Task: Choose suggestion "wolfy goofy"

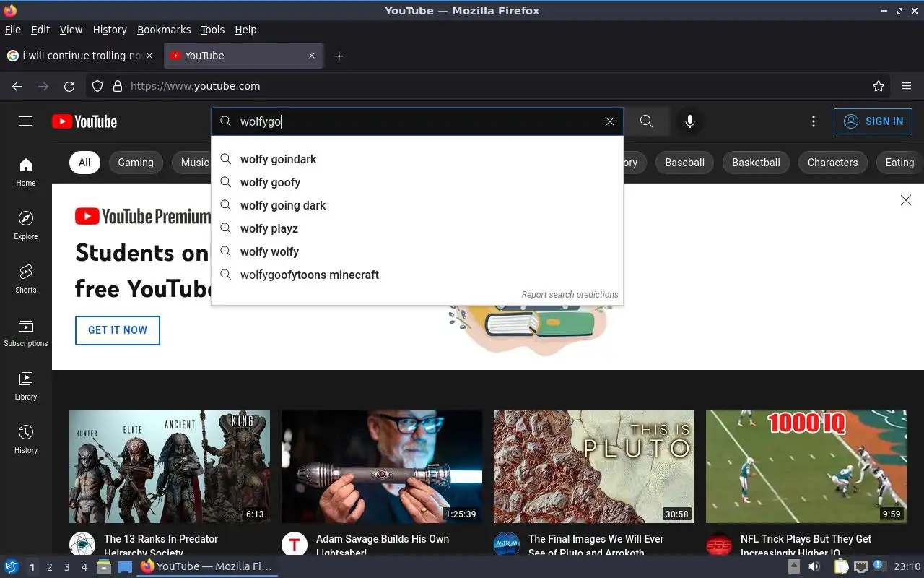Action: [417, 182]
